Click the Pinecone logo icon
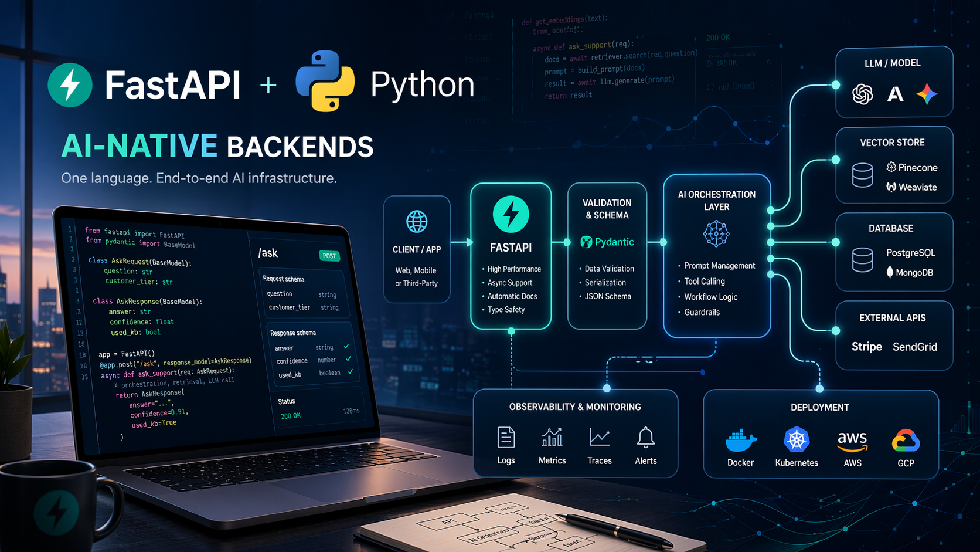980x552 pixels. click(891, 167)
